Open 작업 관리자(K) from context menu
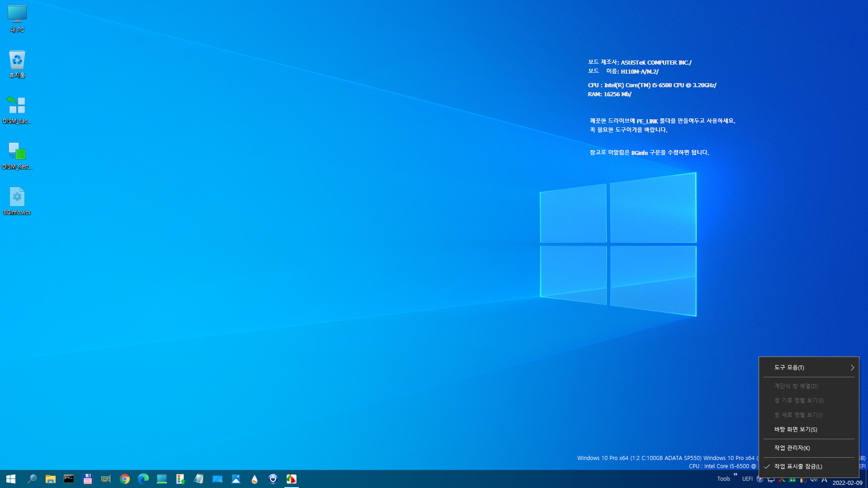The height and width of the screenshot is (488, 868). (809, 448)
